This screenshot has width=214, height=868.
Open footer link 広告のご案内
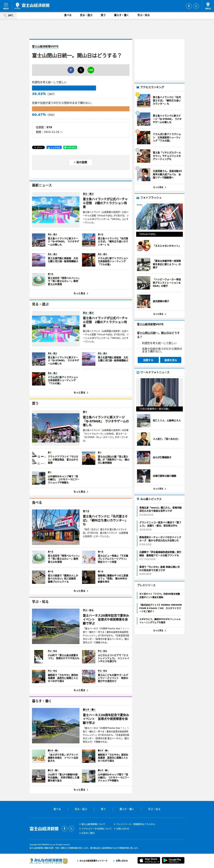pyautogui.click(x=88, y=833)
